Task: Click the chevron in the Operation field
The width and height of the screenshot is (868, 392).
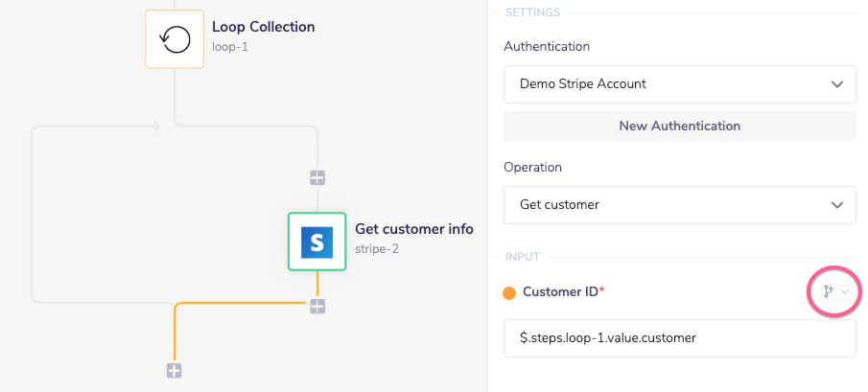Action: coord(835,205)
